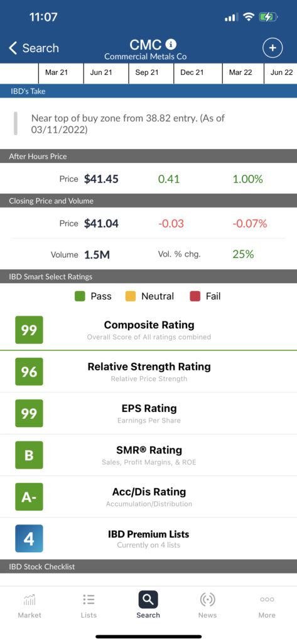Open the Composite Rating row
The height and width of the screenshot is (644, 297).
coord(148,330)
